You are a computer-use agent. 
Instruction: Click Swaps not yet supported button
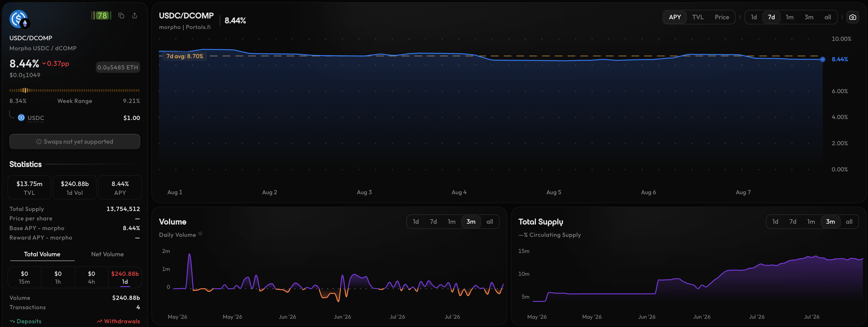75,142
